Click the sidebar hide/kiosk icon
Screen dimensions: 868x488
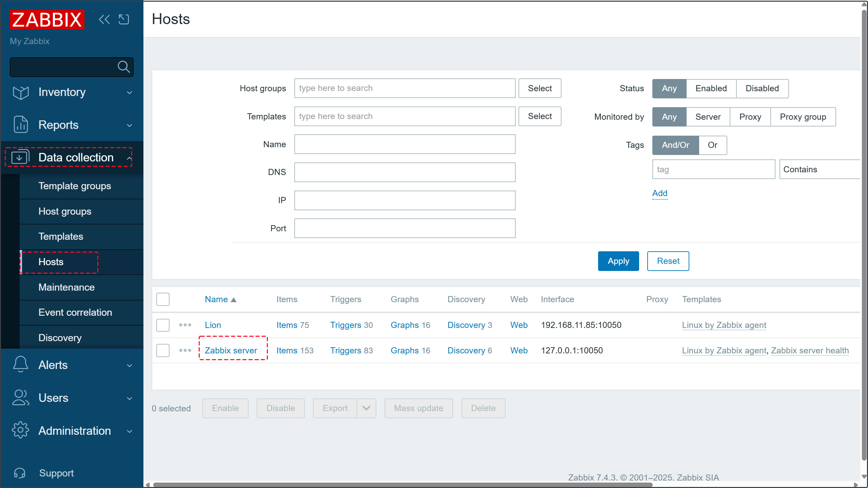coord(124,19)
